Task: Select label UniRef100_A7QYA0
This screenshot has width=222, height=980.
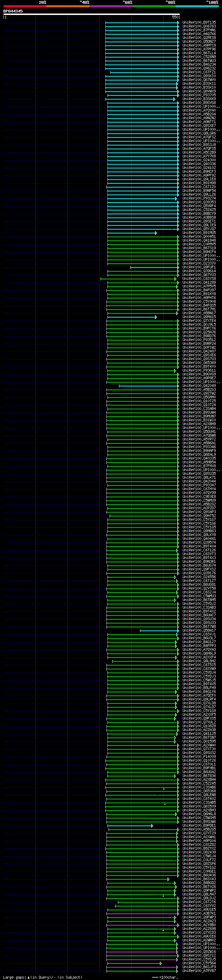Action: [x=199, y=110]
